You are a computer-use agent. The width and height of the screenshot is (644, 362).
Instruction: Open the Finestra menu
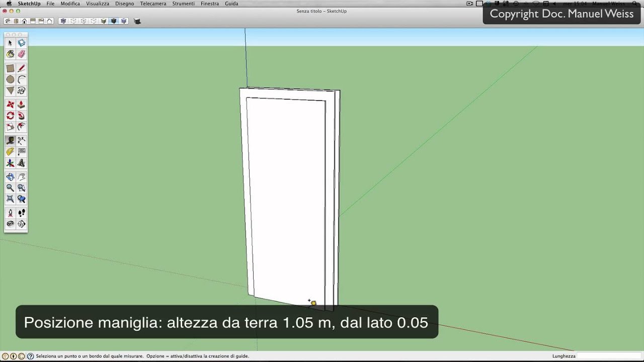coord(210,4)
